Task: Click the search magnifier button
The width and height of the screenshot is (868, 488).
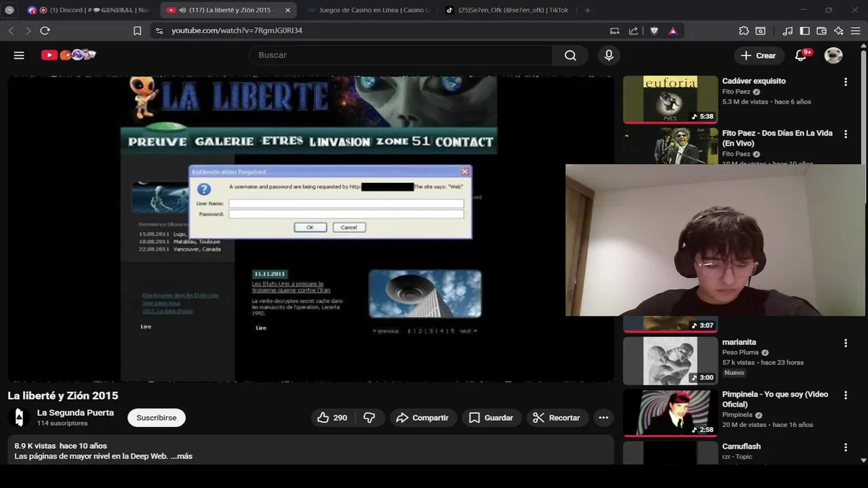Action: [570, 55]
